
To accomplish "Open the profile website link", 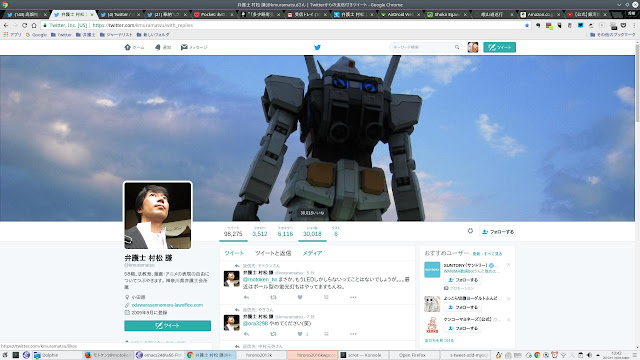I will pyautogui.click(x=167, y=305).
